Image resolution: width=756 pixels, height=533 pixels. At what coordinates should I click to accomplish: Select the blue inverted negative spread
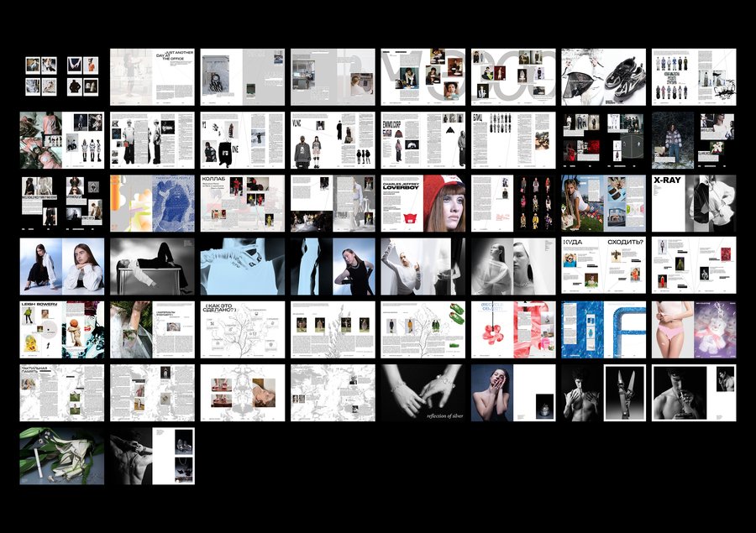click(243, 266)
